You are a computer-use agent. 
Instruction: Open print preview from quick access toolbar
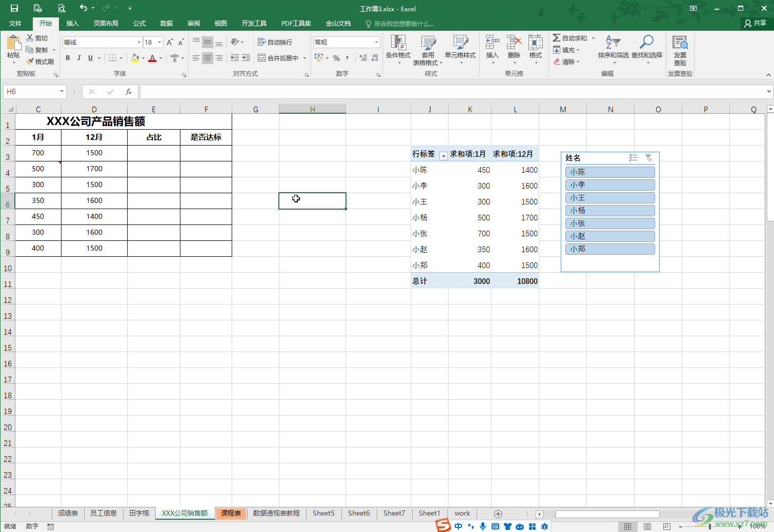tap(61, 8)
